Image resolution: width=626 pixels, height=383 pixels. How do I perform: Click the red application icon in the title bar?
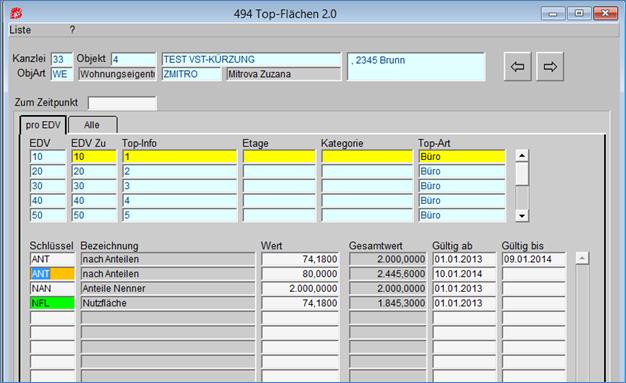pyautogui.click(x=16, y=14)
